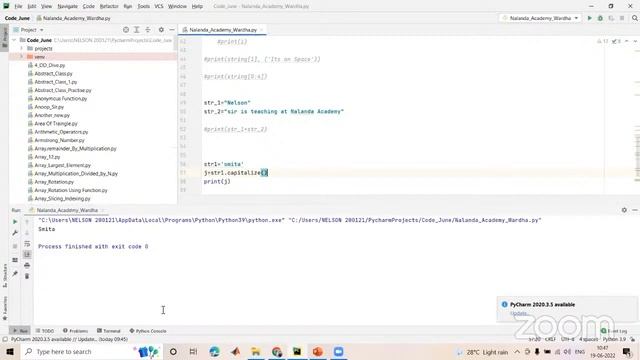Open Search Everywhere magnifier icon

(635, 18)
